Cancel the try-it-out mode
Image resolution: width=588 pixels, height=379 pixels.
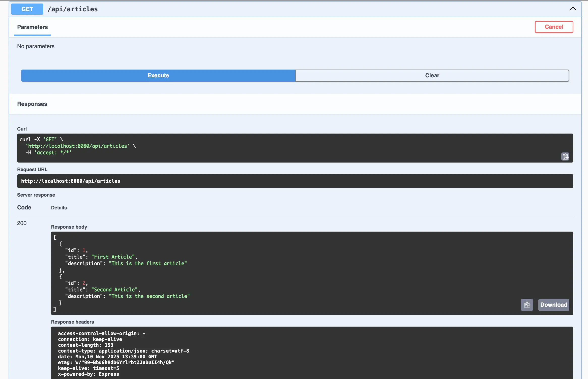tap(554, 27)
